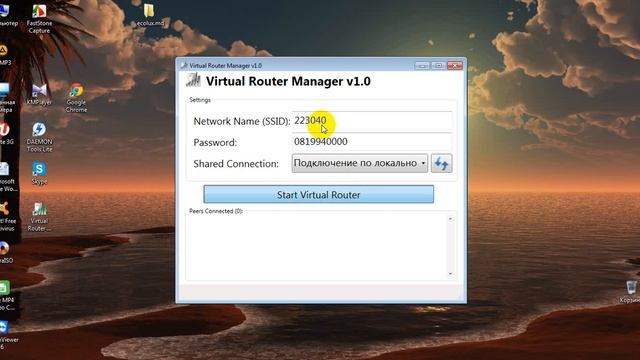This screenshot has width=640, height=360.
Task: Click the 'Virtual Router Manager v1.0' heading
Action: point(288,81)
